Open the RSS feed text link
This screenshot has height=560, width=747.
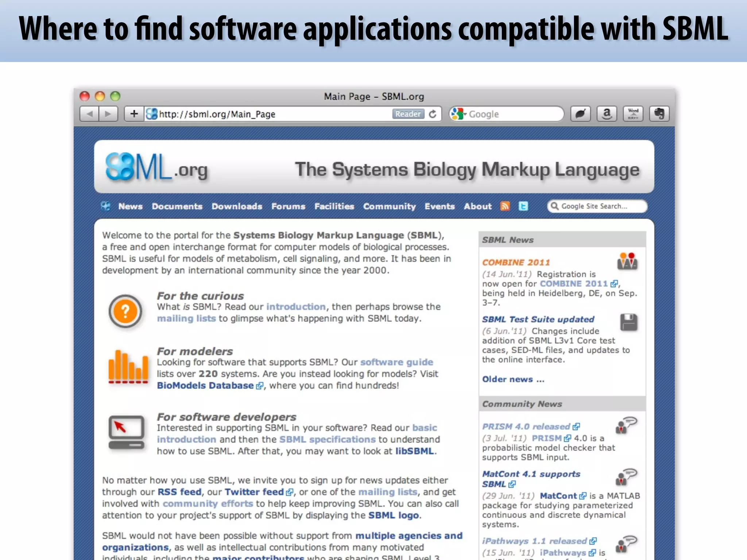pyautogui.click(x=179, y=492)
